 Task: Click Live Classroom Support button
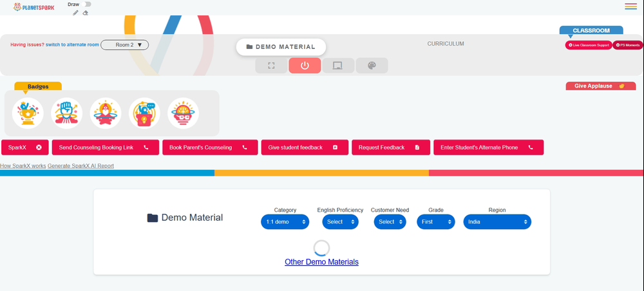coord(589,45)
